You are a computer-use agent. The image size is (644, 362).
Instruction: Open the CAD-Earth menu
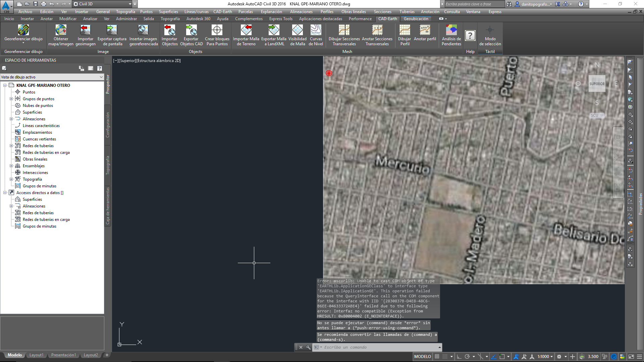[222, 12]
